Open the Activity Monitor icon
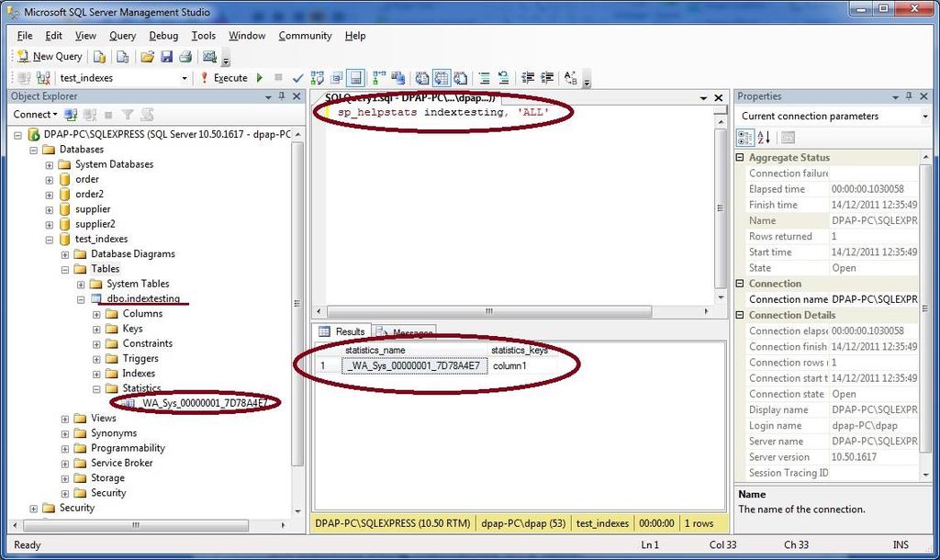940x560 pixels. point(209,56)
